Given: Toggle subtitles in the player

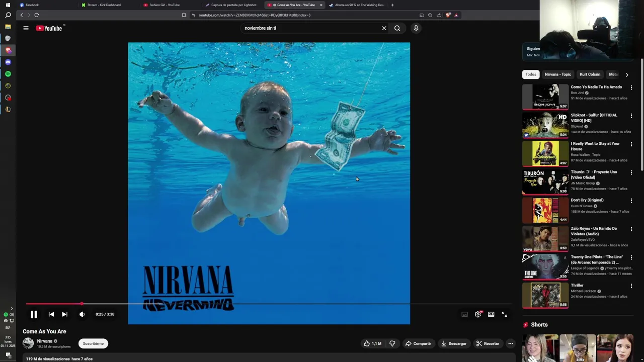Looking at the screenshot, I should pyautogui.click(x=464, y=314).
